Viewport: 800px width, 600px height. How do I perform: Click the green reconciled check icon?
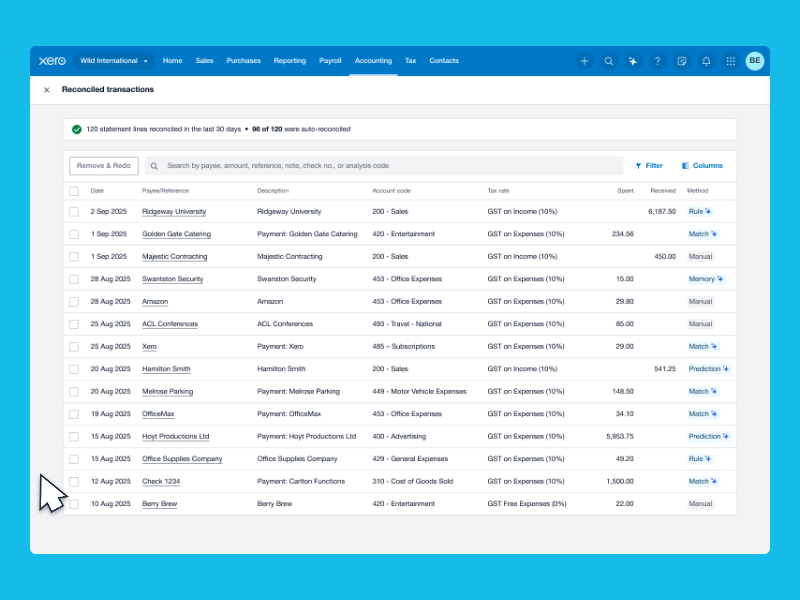(77, 130)
